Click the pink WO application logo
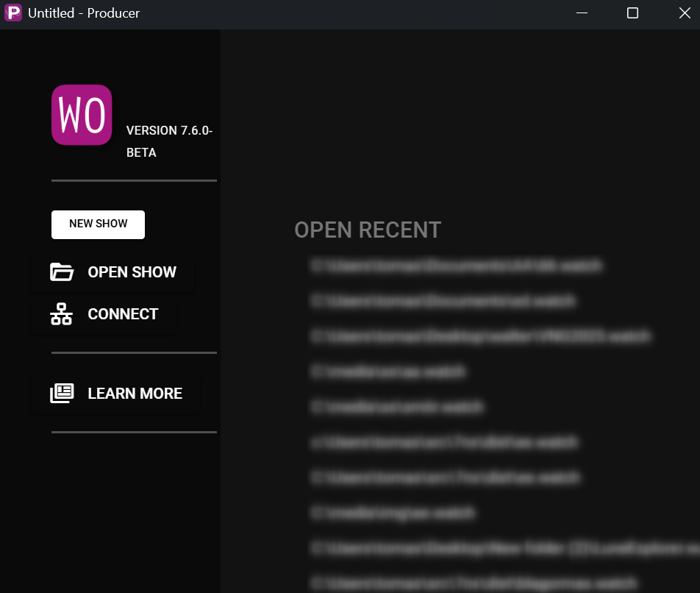Screen dimensions: 700x593 82,115
